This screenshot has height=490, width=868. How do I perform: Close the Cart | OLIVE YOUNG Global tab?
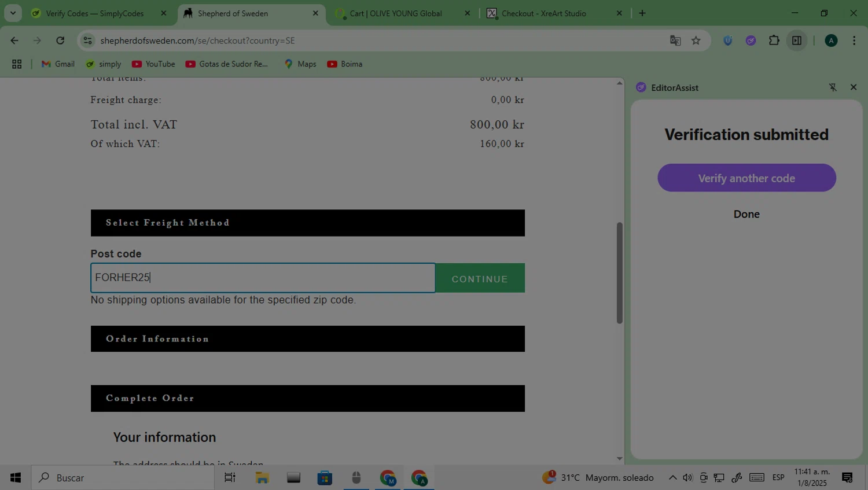tap(467, 13)
